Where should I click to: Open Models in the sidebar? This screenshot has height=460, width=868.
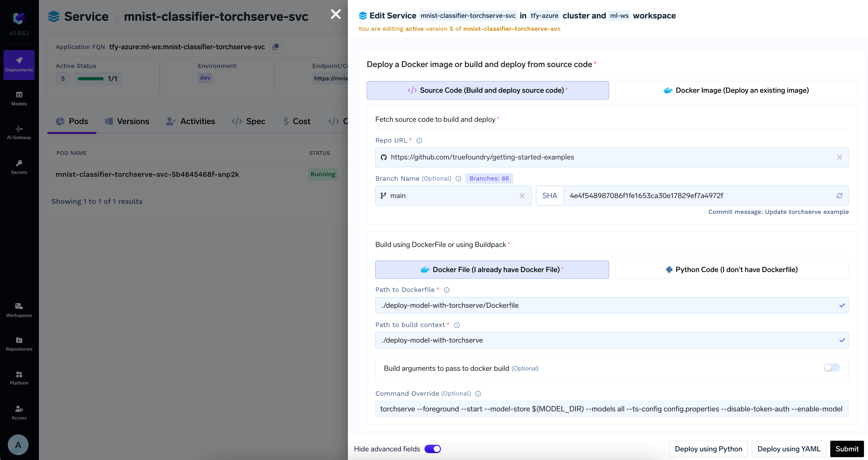click(x=19, y=99)
